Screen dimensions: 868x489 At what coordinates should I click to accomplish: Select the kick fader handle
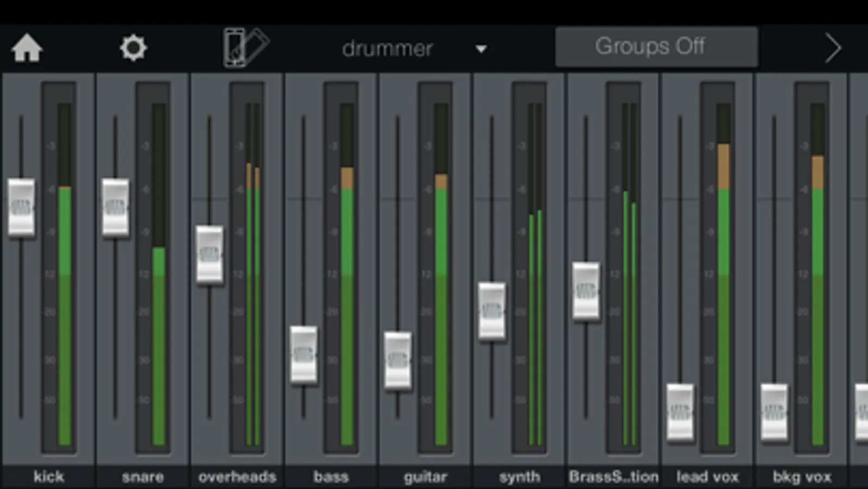point(21,208)
